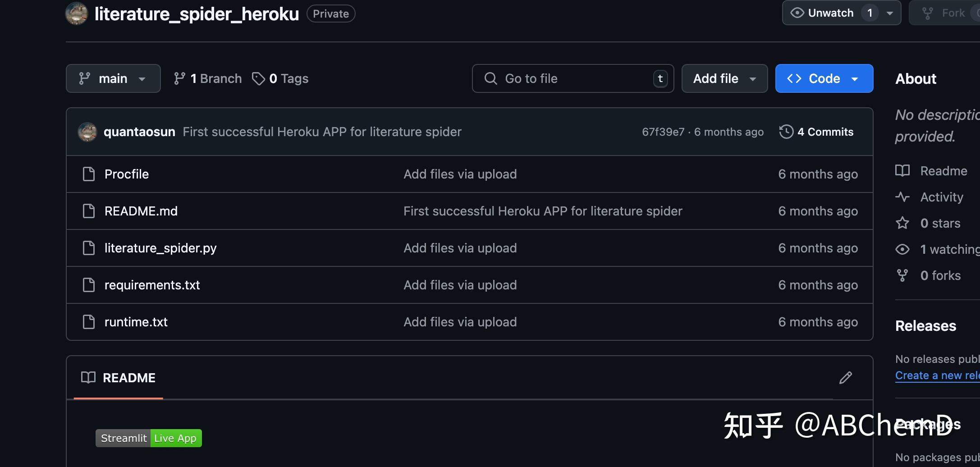
Task: Click the Streamlit Live App badge
Action: click(149, 438)
